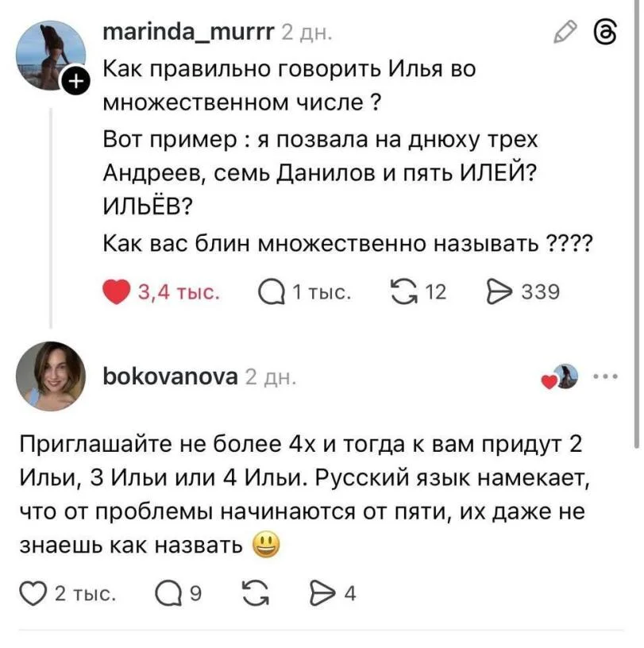Share marinda_murrr's post with share icon
644x648 pixels.
pyautogui.click(x=502, y=291)
